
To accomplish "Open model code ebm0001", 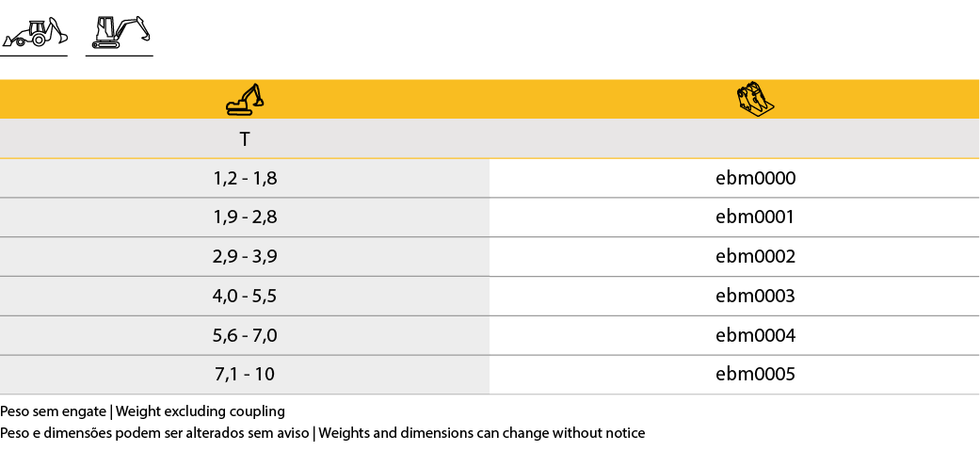I will pyautogui.click(x=755, y=217).
